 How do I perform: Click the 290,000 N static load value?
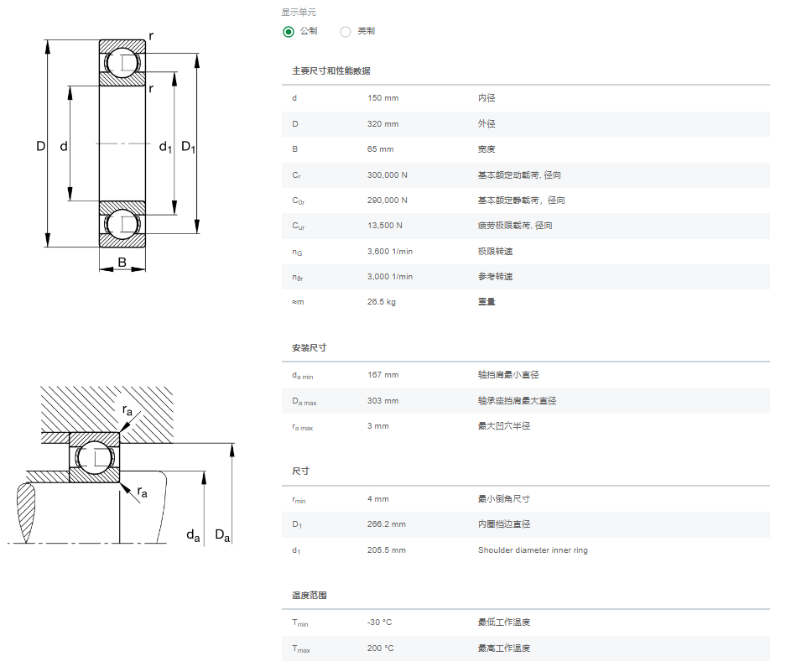coord(388,201)
